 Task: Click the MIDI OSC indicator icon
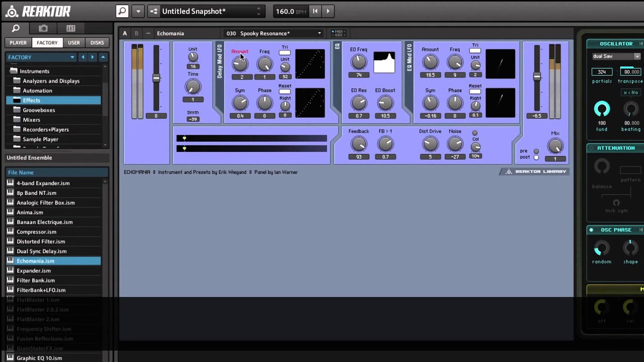[338, 33]
